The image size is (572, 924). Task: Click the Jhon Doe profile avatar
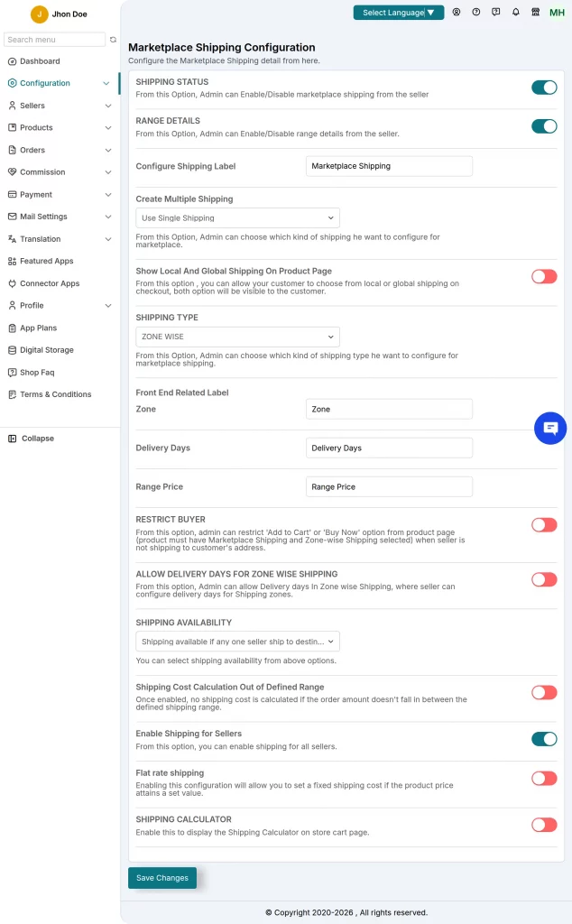(x=40, y=14)
